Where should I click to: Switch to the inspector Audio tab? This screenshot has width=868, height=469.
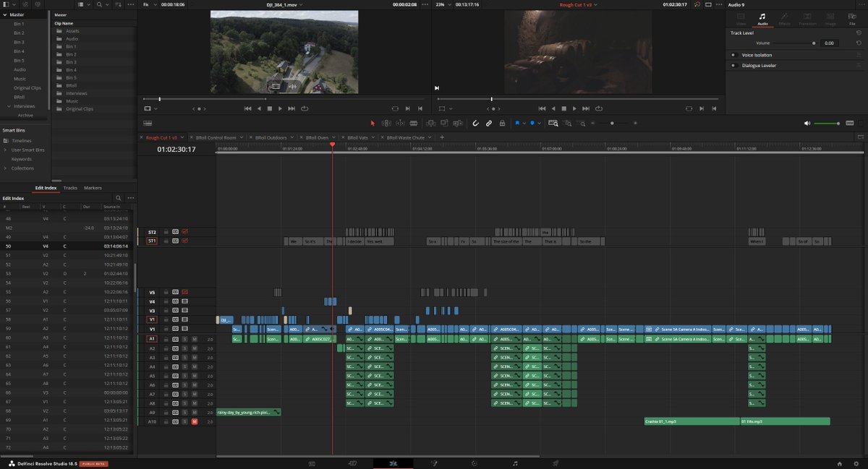click(x=762, y=20)
